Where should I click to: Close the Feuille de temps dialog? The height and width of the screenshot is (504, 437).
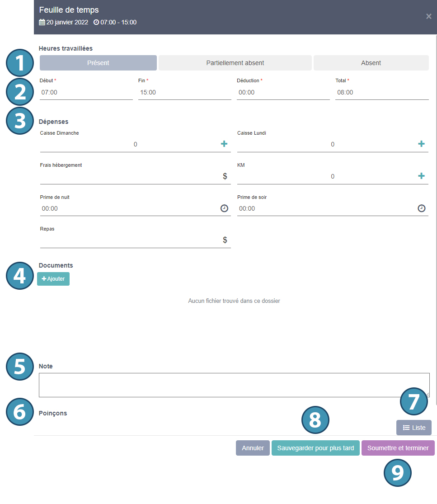tap(428, 17)
